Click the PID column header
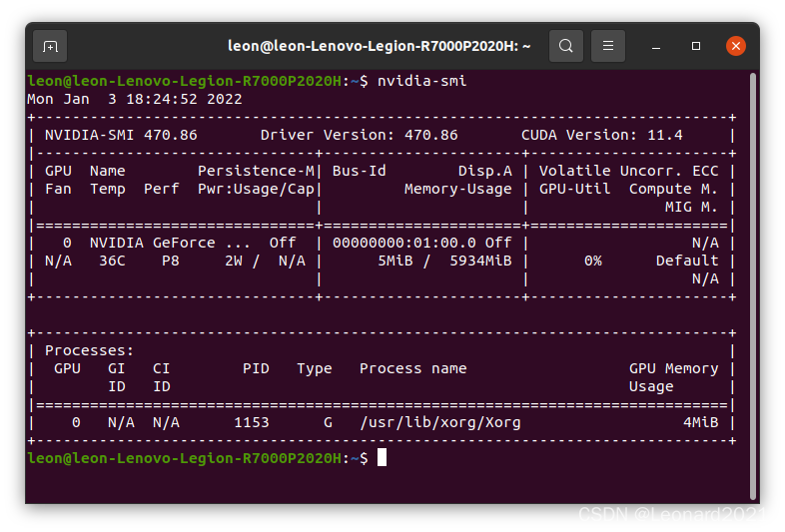Image resolution: width=785 pixels, height=532 pixels. pyautogui.click(x=256, y=369)
